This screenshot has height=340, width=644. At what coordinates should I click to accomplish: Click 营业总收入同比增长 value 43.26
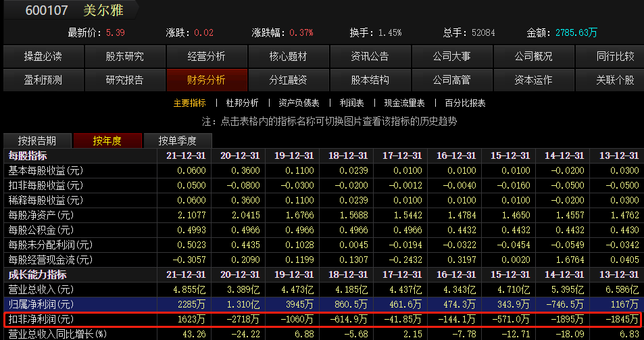[x=195, y=334]
